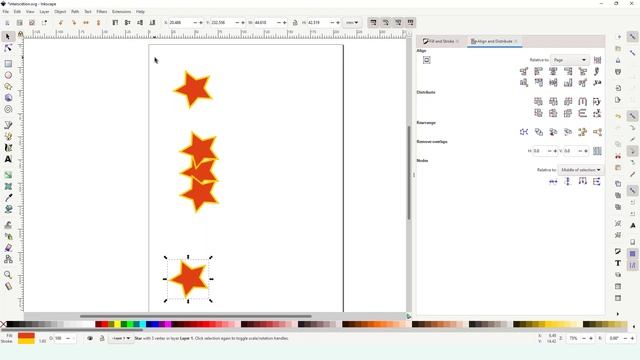Select the Node editing tool
Screen dimensions: 640x360
pos(8,48)
